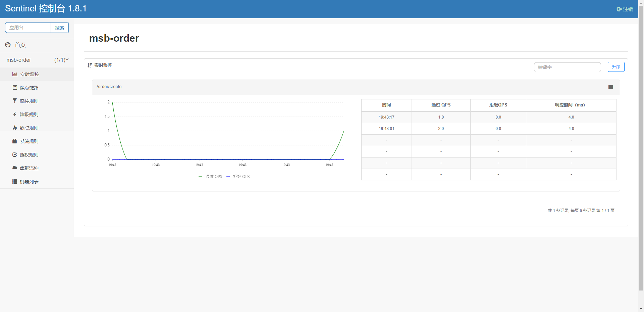Click the 授权规则 check icon

coord(15,154)
